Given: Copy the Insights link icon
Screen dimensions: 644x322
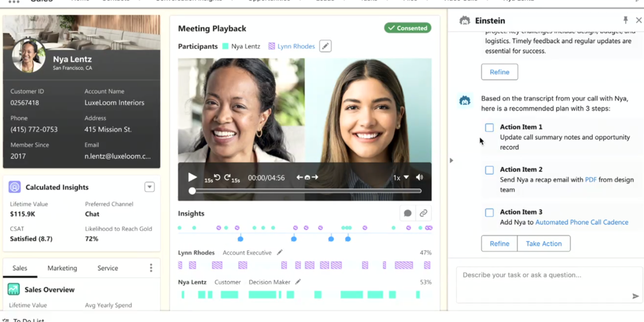Looking at the screenshot, I should pyautogui.click(x=423, y=214).
